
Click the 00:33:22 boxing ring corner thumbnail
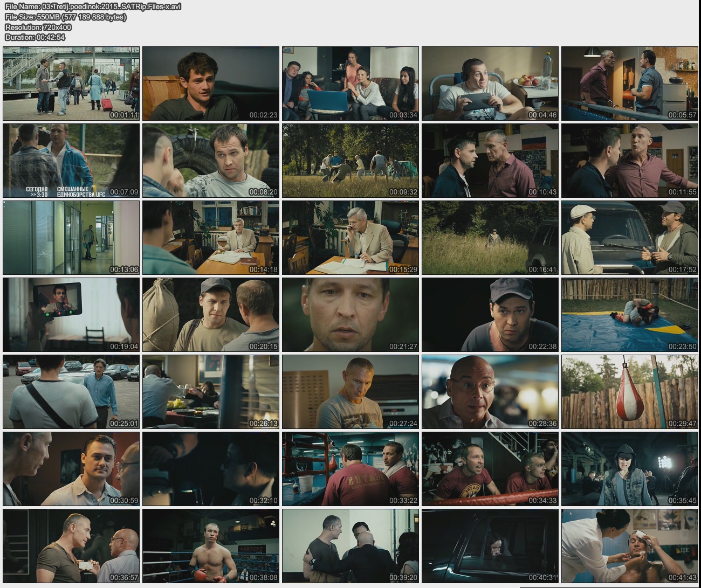pyautogui.click(x=350, y=469)
